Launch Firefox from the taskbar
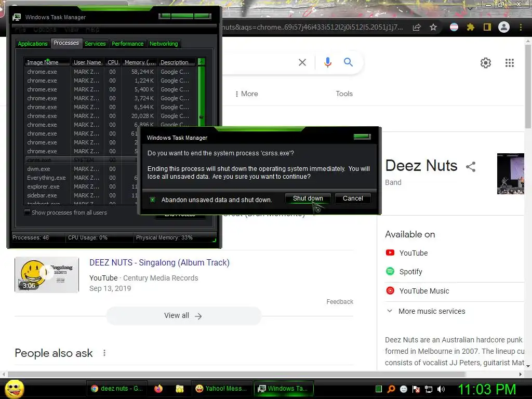 (x=158, y=389)
